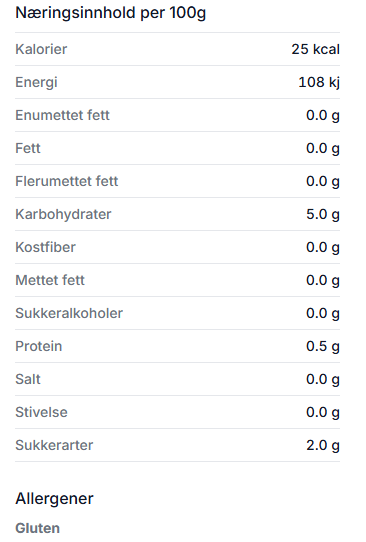Click the Protein row label

[39, 346]
